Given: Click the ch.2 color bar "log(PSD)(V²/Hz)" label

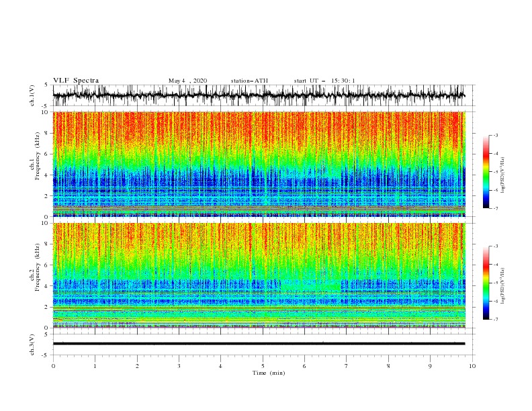Looking at the screenshot, I should tap(502, 286).
